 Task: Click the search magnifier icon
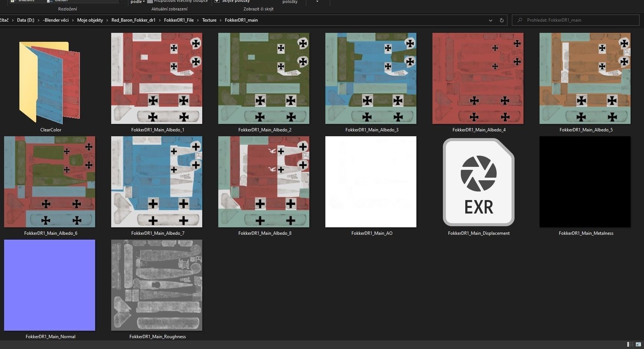tap(520, 20)
